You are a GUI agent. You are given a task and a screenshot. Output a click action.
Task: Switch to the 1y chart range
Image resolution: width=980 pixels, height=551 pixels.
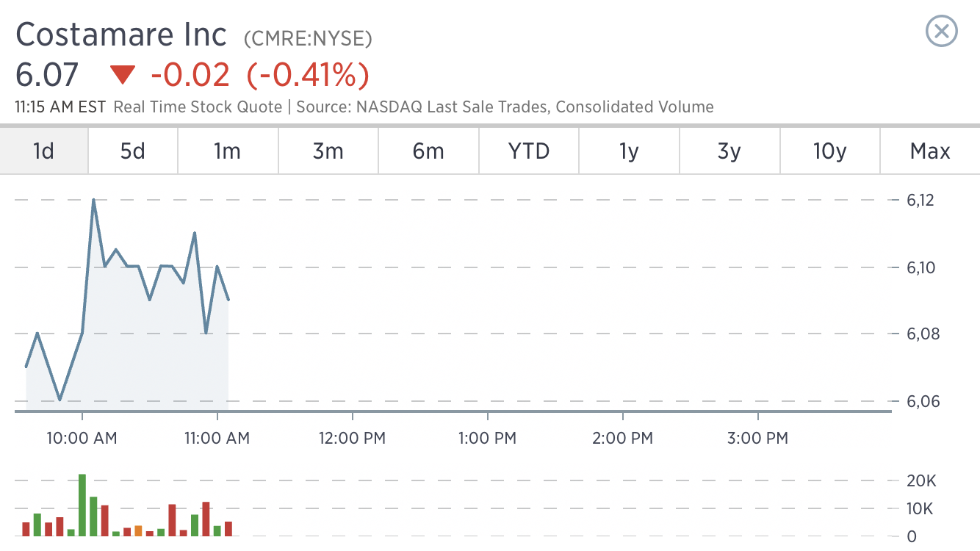point(630,151)
